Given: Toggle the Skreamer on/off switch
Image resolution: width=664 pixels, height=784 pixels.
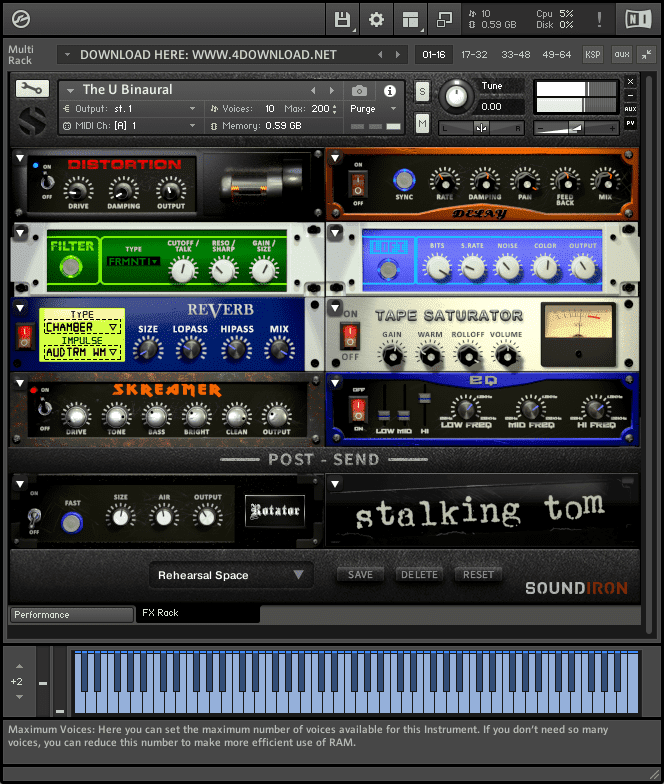Looking at the screenshot, I should pyautogui.click(x=45, y=408).
